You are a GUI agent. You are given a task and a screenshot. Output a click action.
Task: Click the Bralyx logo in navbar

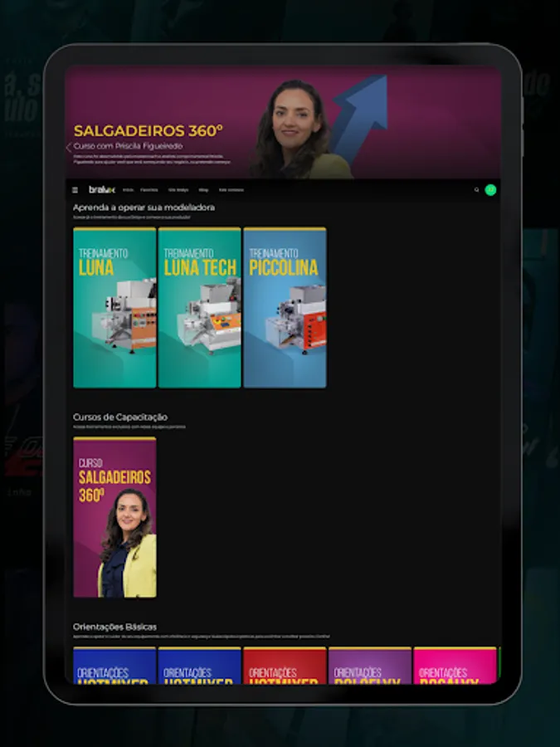[102, 189]
